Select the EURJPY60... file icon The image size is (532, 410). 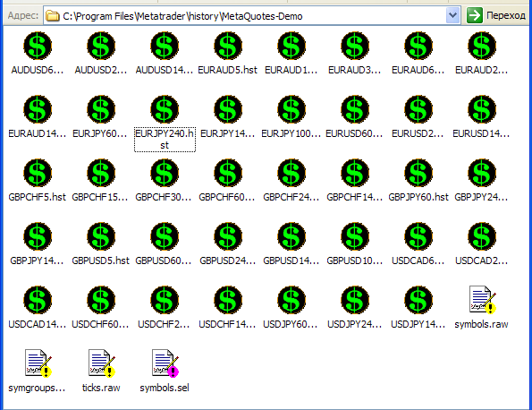pos(101,109)
